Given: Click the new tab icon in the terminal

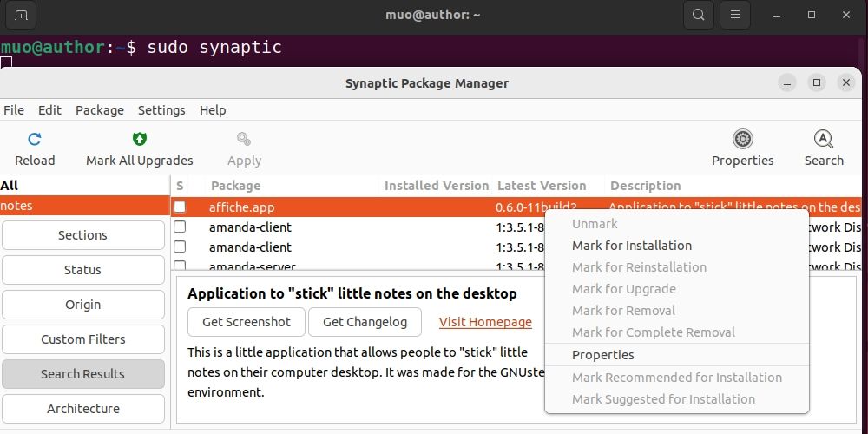Looking at the screenshot, I should (21, 15).
